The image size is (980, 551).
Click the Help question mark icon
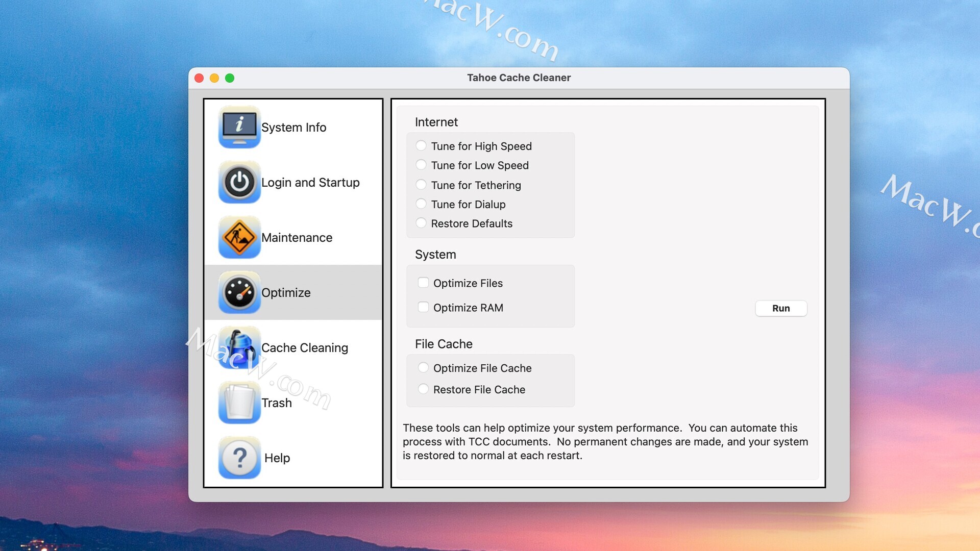pyautogui.click(x=239, y=458)
